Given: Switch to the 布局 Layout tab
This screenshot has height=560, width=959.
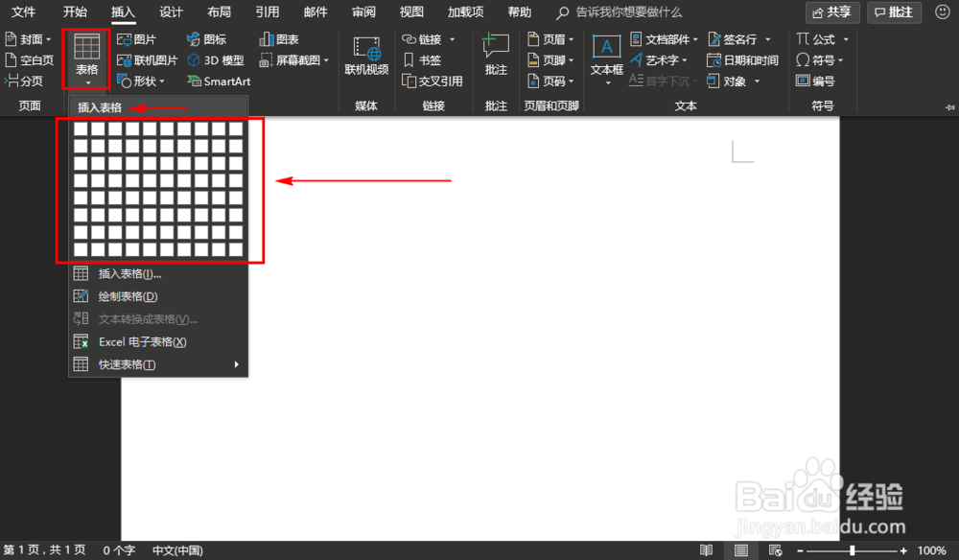Looking at the screenshot, I should pyautogui.click(x=219, y=12).
